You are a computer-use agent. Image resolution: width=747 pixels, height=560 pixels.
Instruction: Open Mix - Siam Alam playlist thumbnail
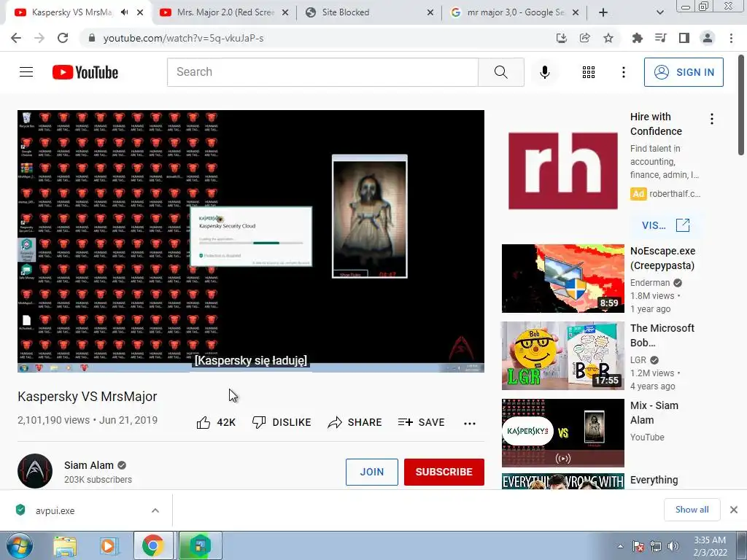point(563,433)
